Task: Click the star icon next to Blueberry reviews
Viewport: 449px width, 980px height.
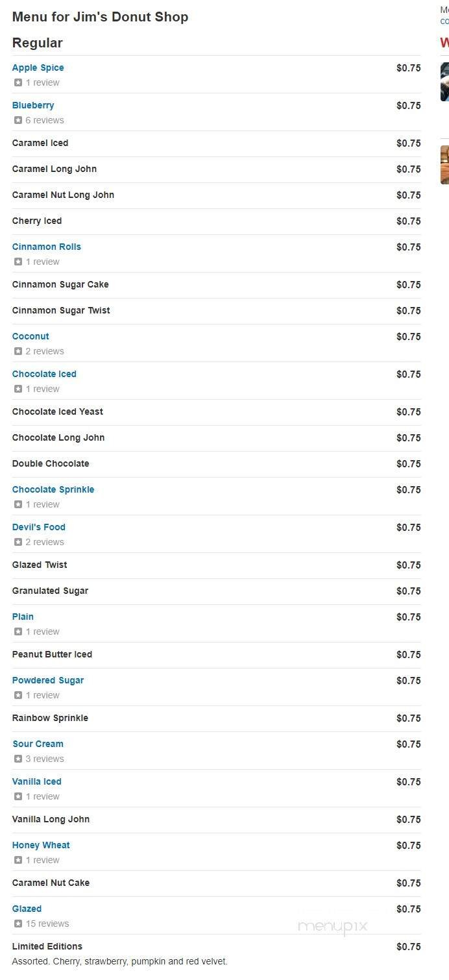Action: (18, 120)
